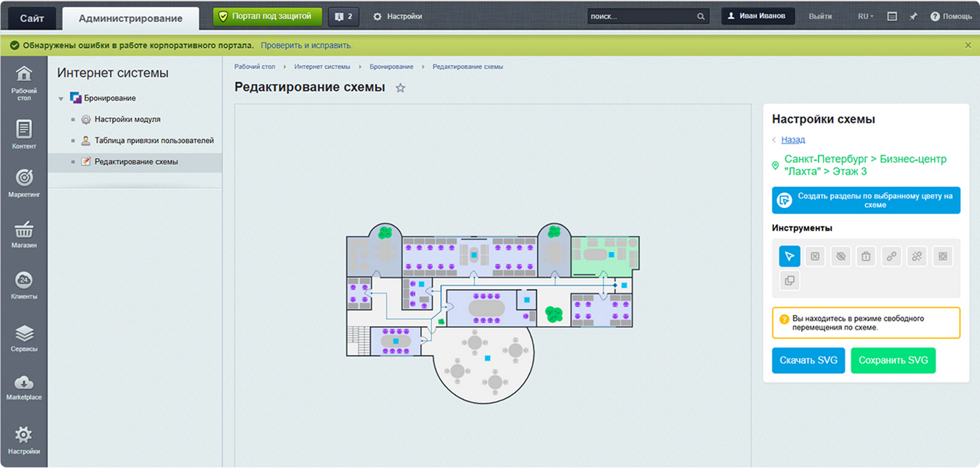Select the trash bin delete tool
Image resolution: width=980 pixels, height=468 pixels.
(866, 256)
